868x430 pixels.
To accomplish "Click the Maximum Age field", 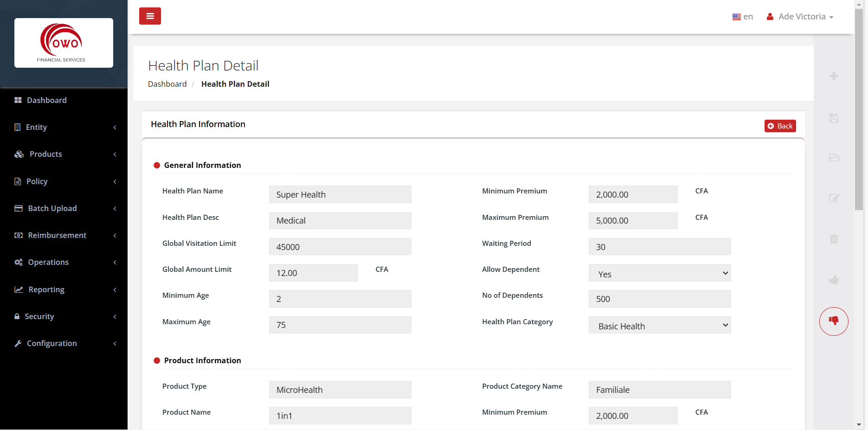I will click(340, 325).
